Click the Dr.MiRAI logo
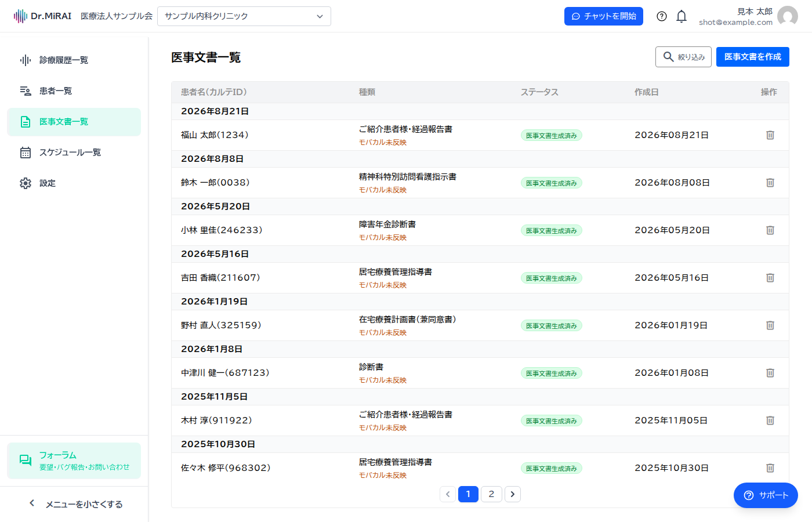Image resolution: width=812 pixels, height=522 pixels. tap(43, 16)
